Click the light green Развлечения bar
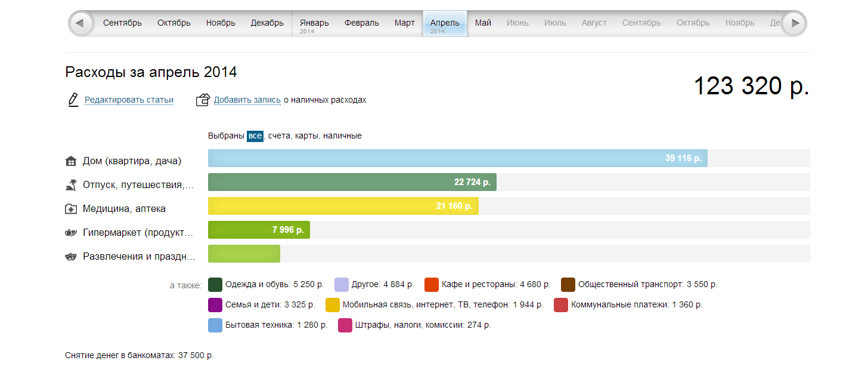868x385 pixels. coord(244,254)
